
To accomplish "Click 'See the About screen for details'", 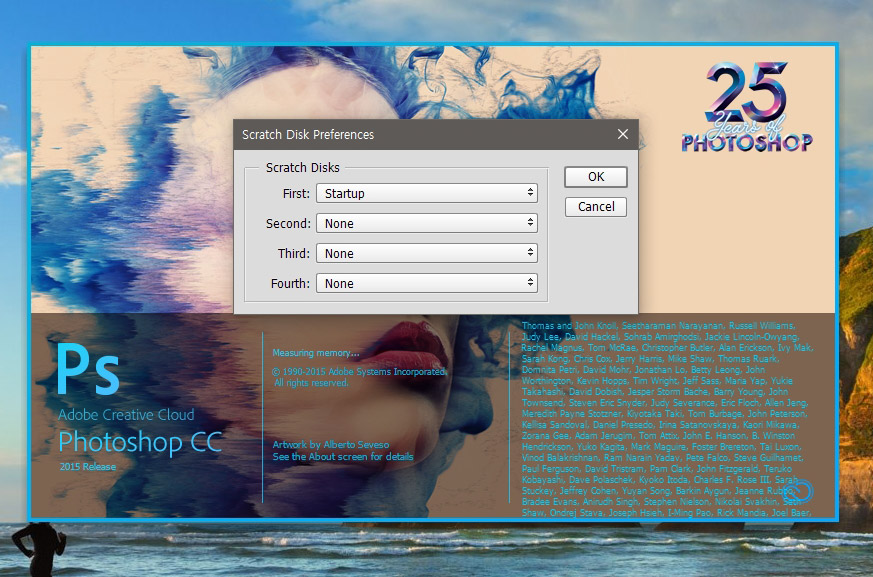I will click(343, 457).
